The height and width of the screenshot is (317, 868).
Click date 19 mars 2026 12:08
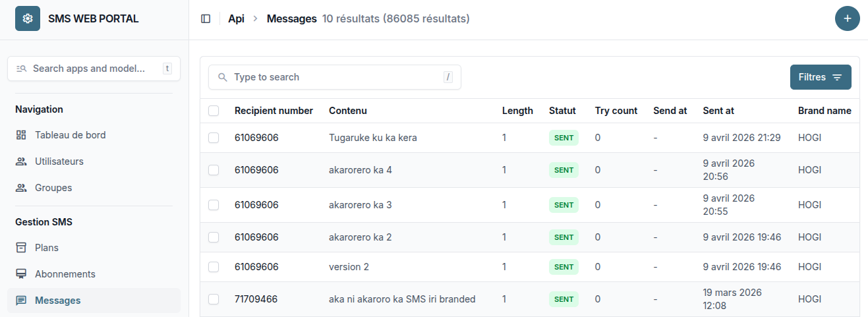732,299
